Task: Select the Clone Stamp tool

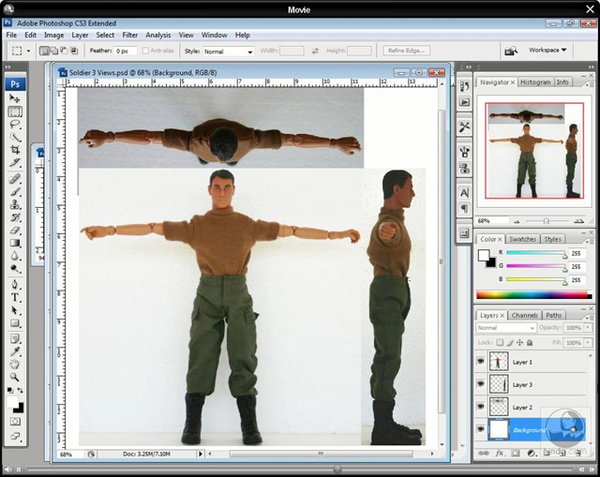Action: [x=15, y=204]
